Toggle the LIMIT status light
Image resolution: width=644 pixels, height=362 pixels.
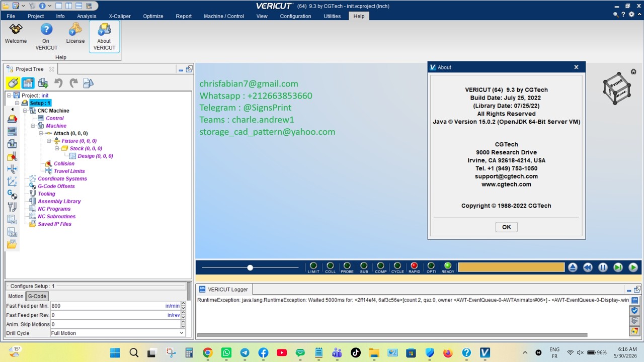pos(313,266)
